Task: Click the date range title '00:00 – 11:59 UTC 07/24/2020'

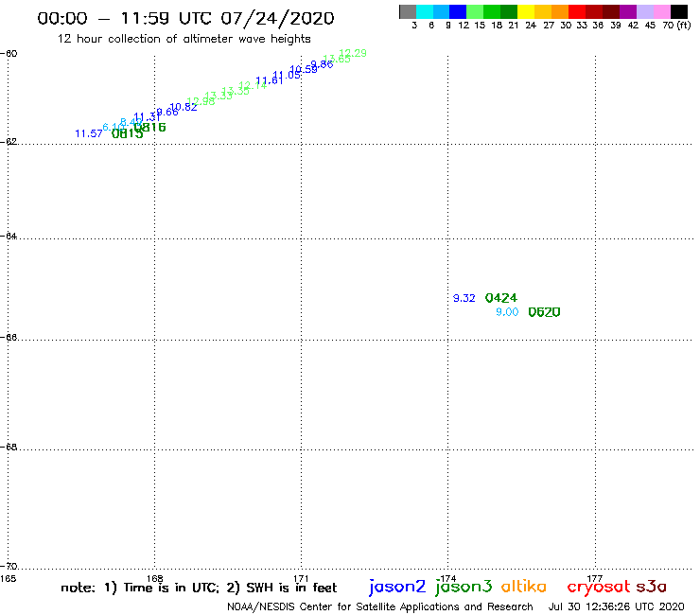Action: [x=185, y=19]
